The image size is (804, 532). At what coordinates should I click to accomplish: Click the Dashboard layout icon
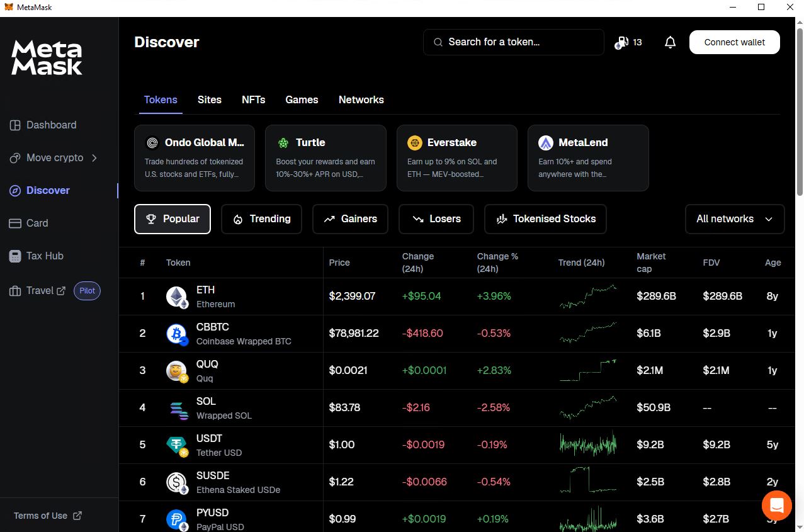(x=15, y=125)
